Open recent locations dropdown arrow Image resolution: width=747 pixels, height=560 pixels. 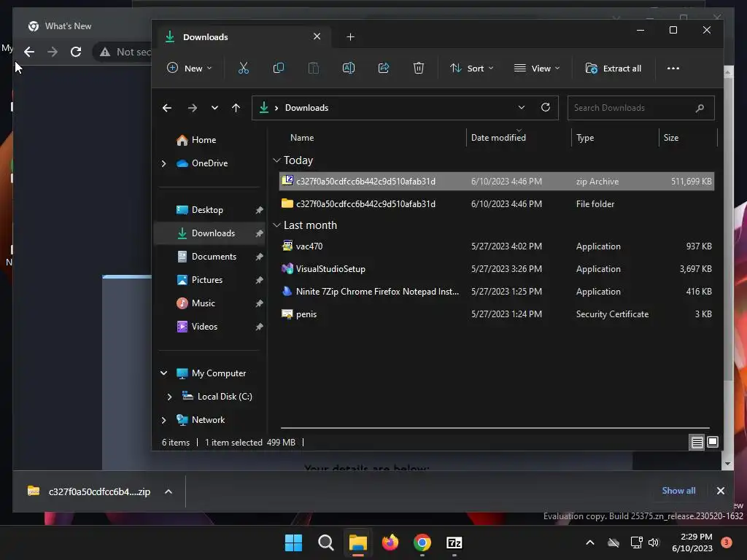coord(215,108)
